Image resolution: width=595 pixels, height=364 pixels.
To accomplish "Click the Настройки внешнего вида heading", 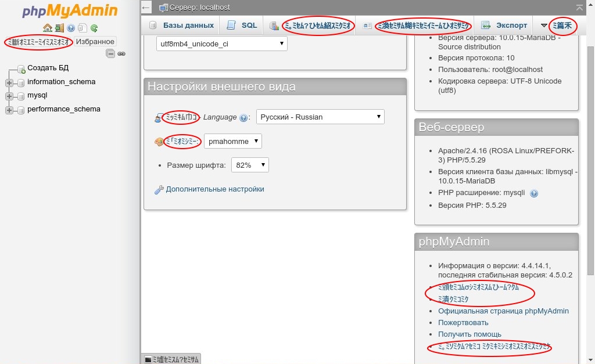I will [x=221, y=87].
